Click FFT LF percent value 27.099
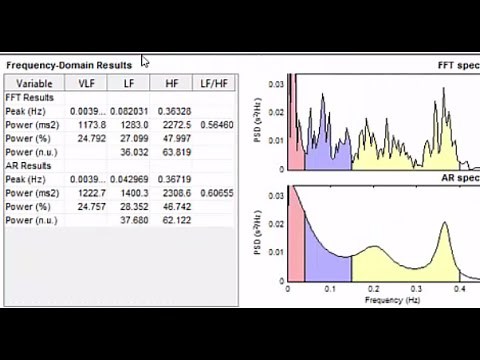 134,138
